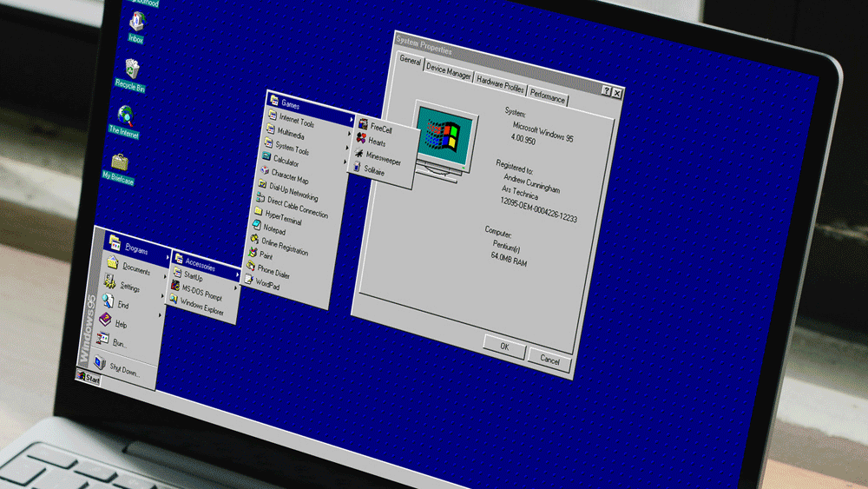Click OK in System Properties
Image resolution: width=868 pixels, height=489 pixels.
tap(504, 347)
